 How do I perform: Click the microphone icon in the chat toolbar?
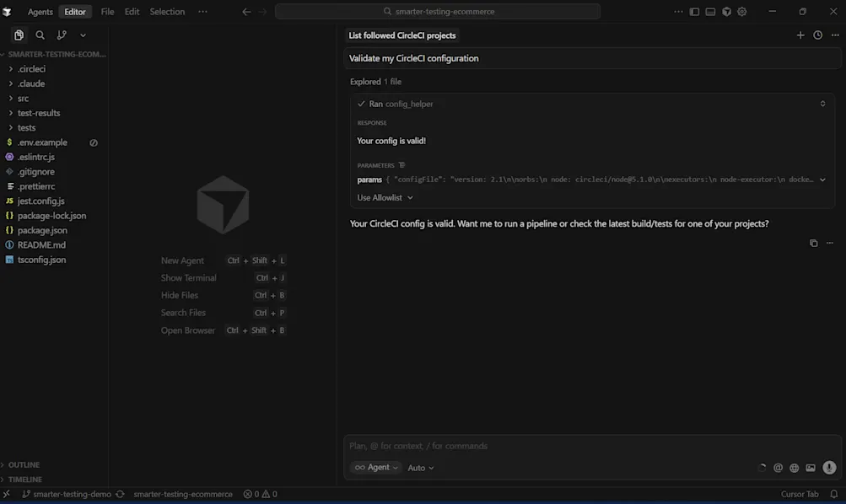click(828, 467)
